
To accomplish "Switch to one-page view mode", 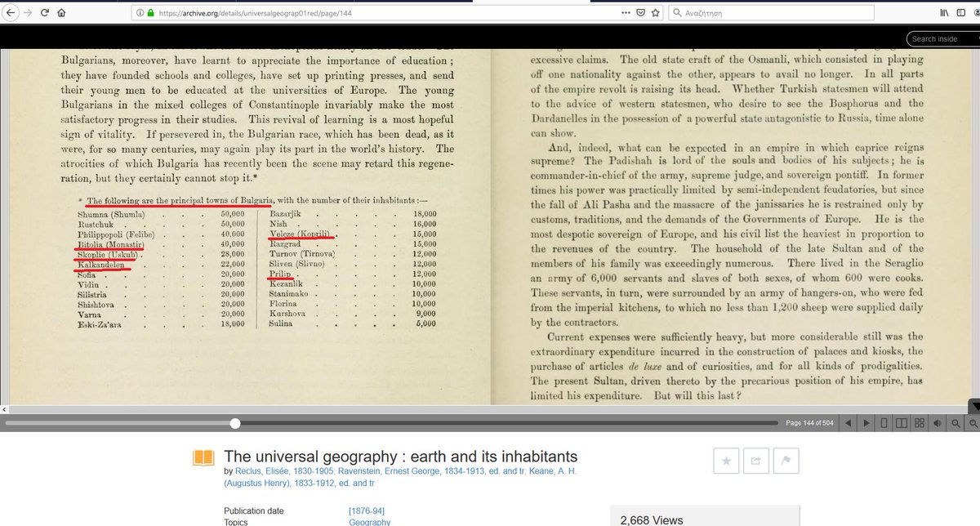I will [x=884, y=422].
